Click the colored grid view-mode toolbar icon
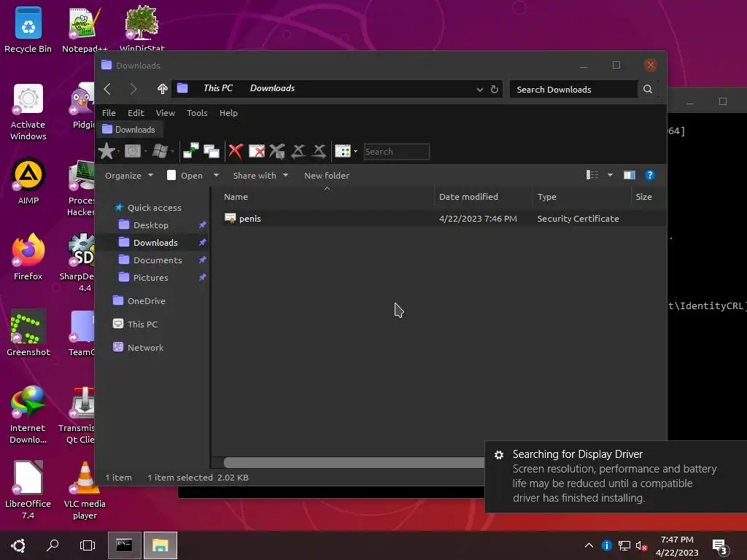The width and height of the screenshot is (747, 560). coord(343,152)
